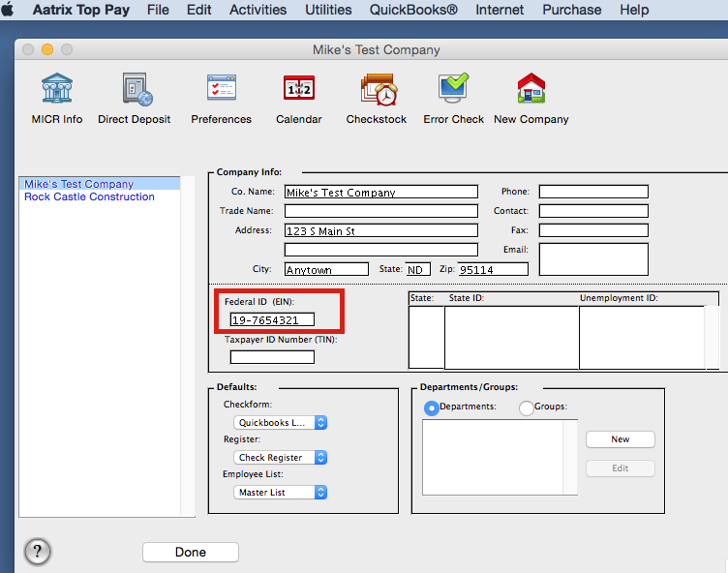Open the QuickBooks menu
Viewport: 728px width, 573px height.
[413, 10]
